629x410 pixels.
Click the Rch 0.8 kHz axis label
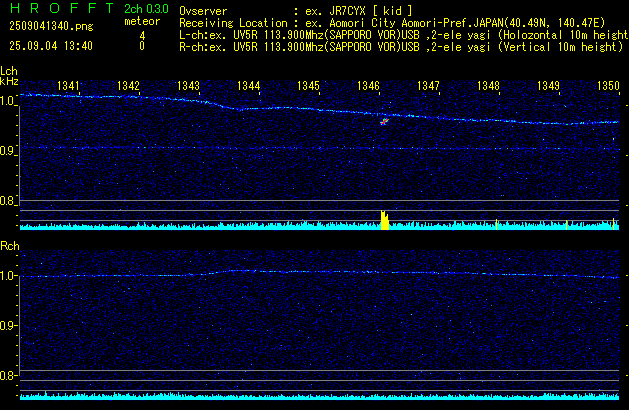click(x=7, y=376)
